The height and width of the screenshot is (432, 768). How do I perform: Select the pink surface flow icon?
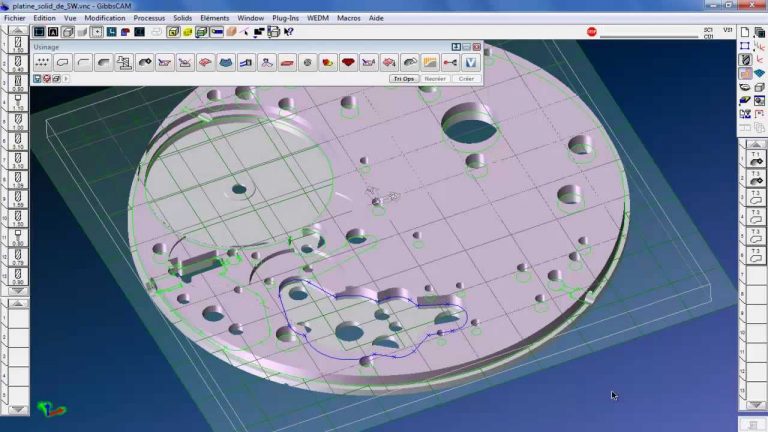coord(206,62)
